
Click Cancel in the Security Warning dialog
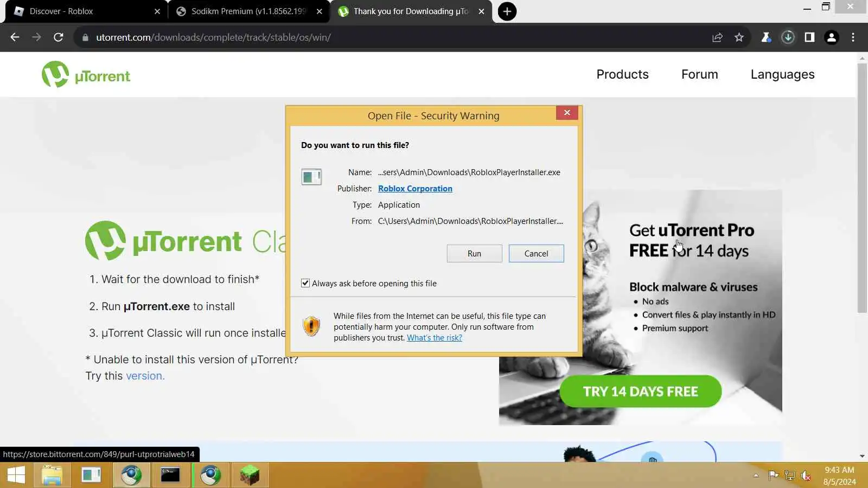pyautogui.click(x=536, y=254)
